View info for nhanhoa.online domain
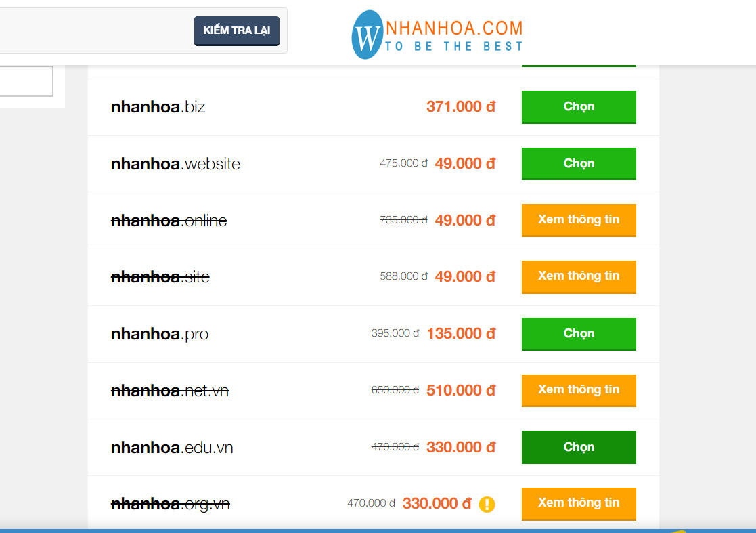The width and height of the screenshot is (756, 533). pyautogui.click(x=579, y=220)
